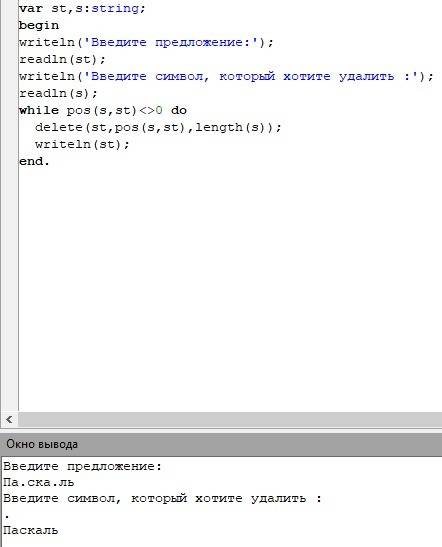Image resolution: width=442 pixels, height=547 pixels.
Task: Click output line 'Введите символ, который хотите удалить :'
Action: [162, 499]
